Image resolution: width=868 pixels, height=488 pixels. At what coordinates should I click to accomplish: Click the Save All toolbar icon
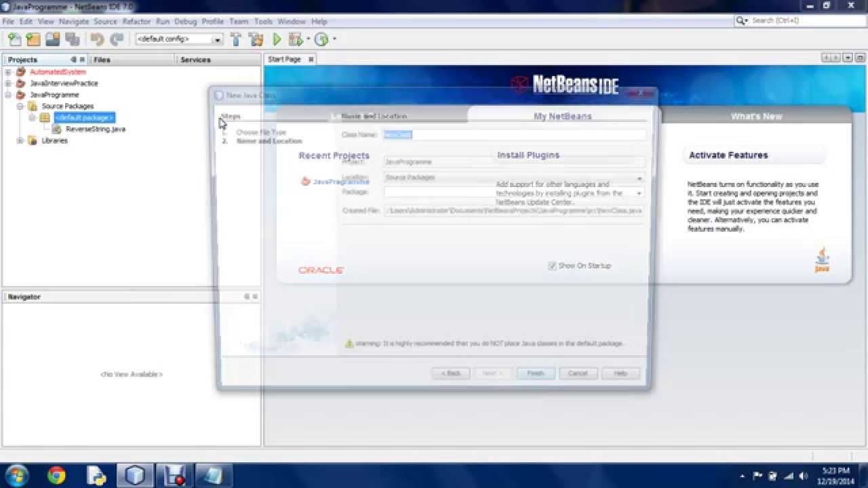tap(71, 39)
